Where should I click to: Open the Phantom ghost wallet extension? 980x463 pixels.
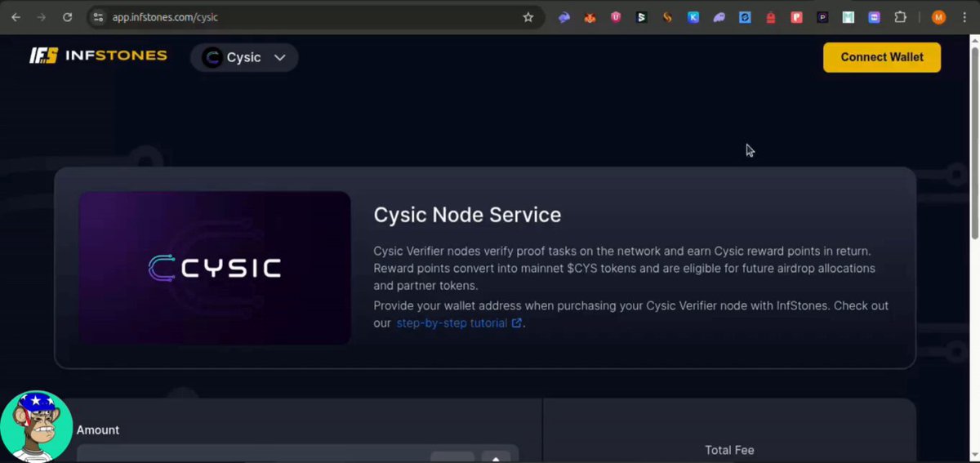pyautogui.click(x=719, y=17)
